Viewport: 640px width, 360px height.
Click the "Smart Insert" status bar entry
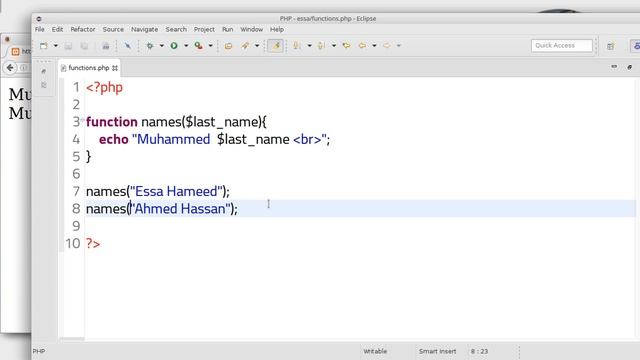pyautogui.click(x=437, y=351)
